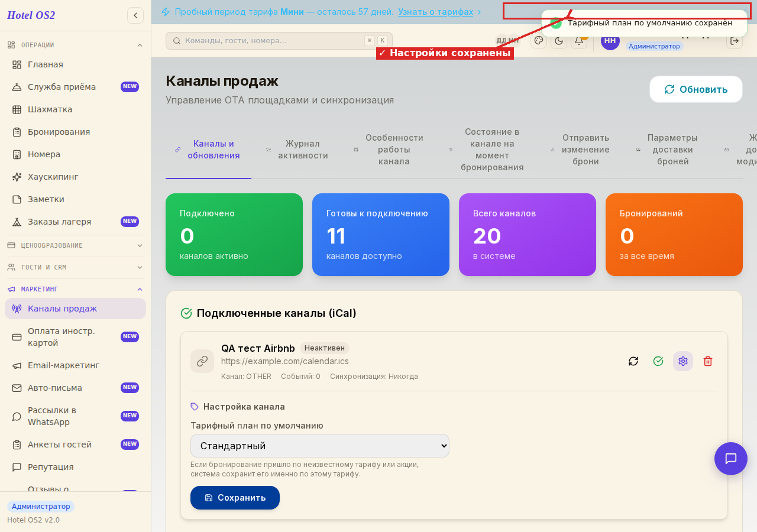Click the Всего каналов purple card
Screen dimensions: 757x532
(528, 235)
